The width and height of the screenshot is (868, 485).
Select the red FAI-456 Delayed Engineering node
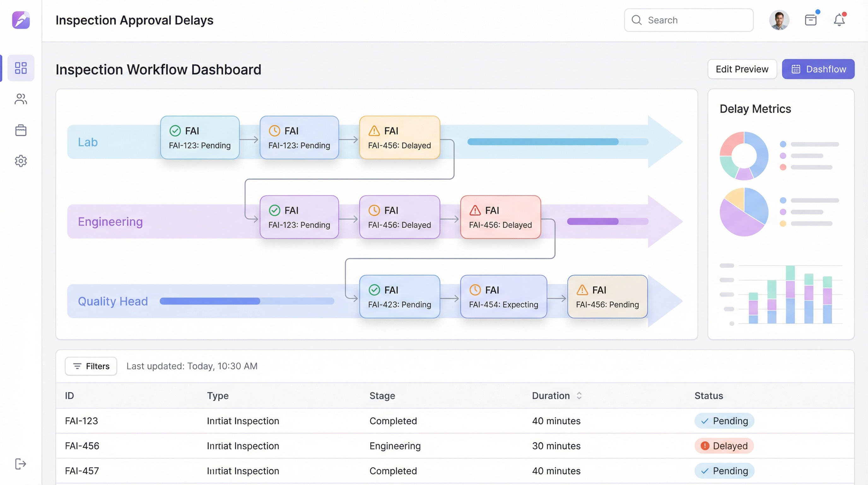pyautogui.click(x=500, y=217)
